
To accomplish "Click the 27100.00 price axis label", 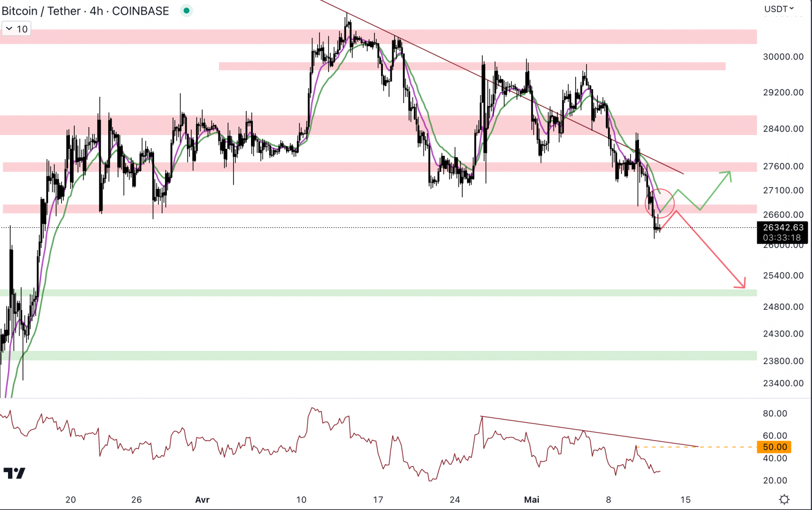I will point(783,190).
